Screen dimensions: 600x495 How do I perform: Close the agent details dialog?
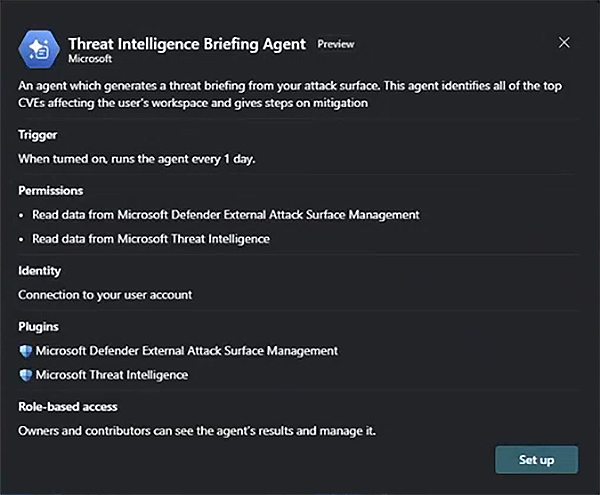click(x=564, y=42)
